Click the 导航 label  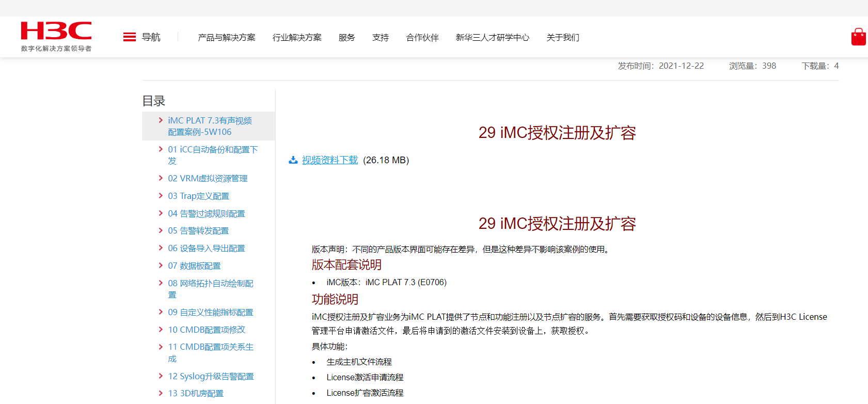coord(151,37)
